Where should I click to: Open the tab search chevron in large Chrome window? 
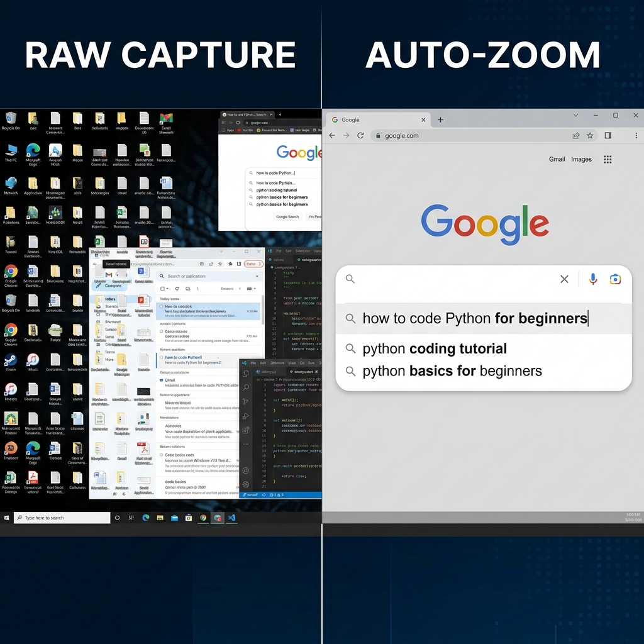(576, 116)
